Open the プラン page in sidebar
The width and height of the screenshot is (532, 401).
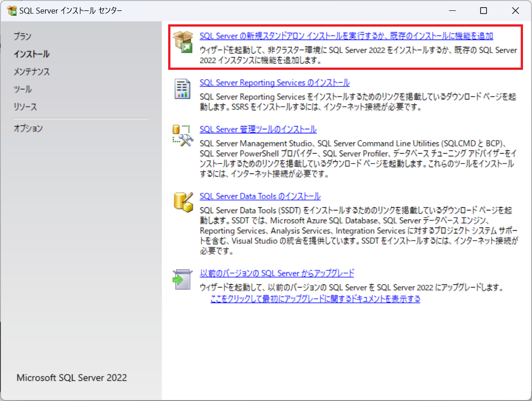[23, 36]
